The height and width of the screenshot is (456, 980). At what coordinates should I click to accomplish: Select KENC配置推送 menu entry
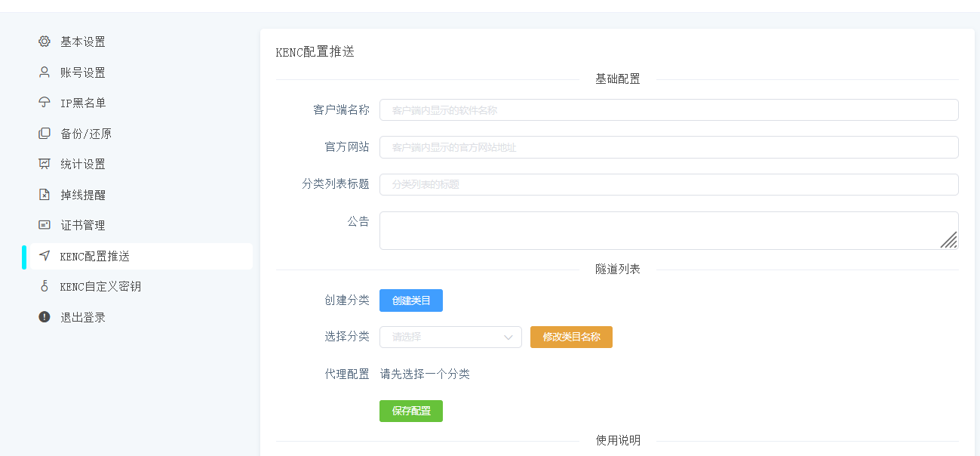[140, 256]
